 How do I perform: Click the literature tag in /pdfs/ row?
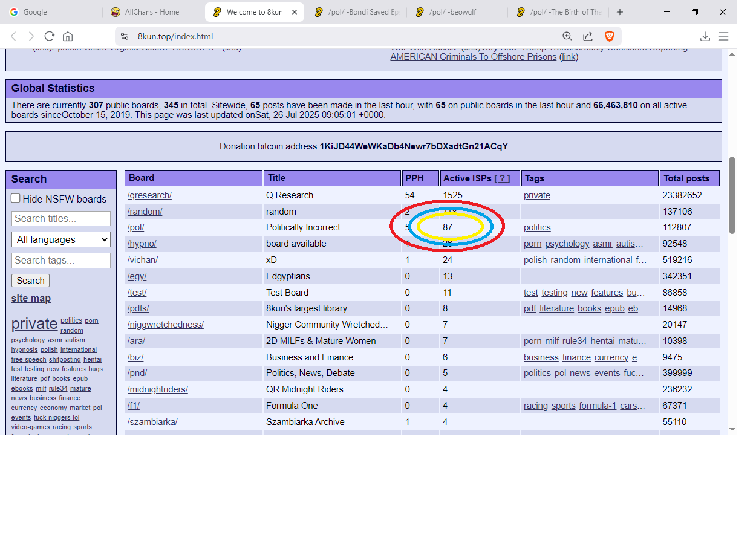556,308
